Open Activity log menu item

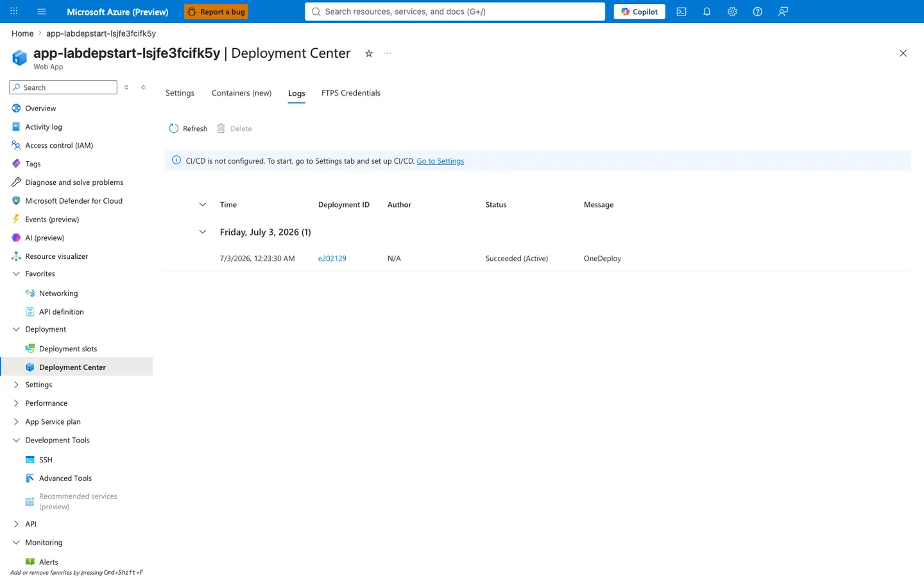(44, 127)
